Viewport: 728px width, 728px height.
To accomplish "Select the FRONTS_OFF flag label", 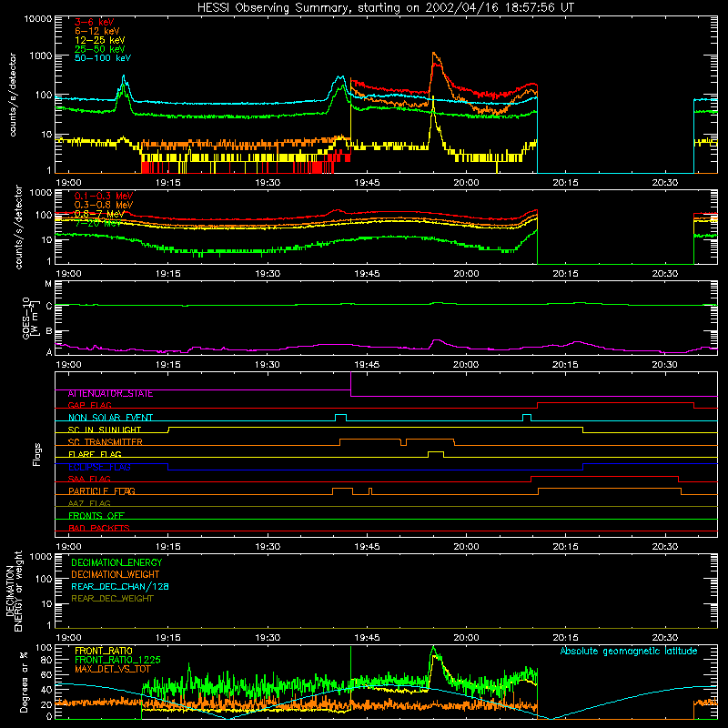I will [x=96, y=516].
